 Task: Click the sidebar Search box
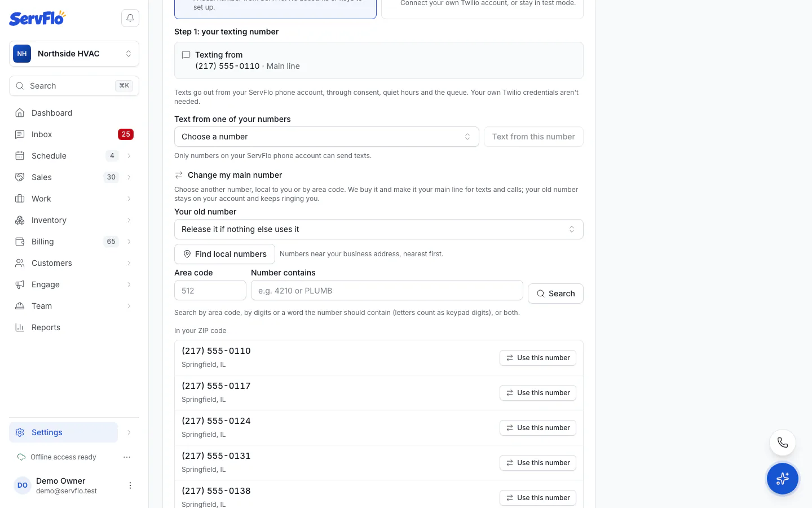[74, 86]
